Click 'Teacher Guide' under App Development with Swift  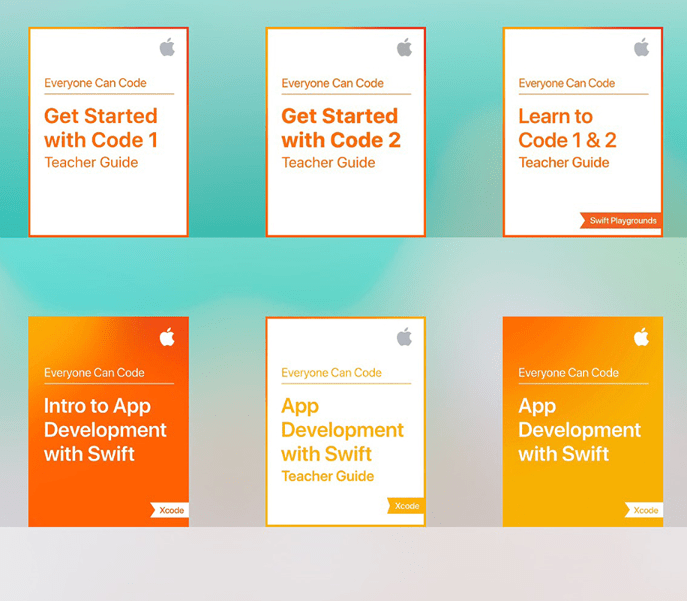pyautogui.click(x=328, y=476)
